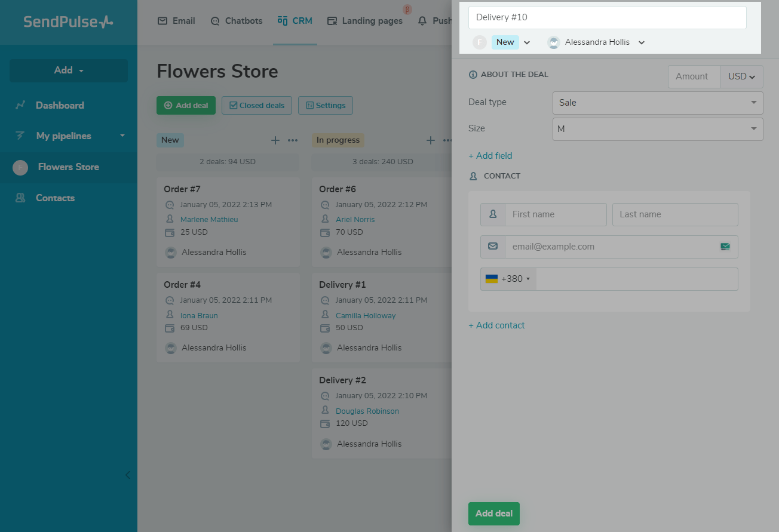Click the email icon inside the email field
The width and height of the screenshot is (779, 532).
coord(725,247)
